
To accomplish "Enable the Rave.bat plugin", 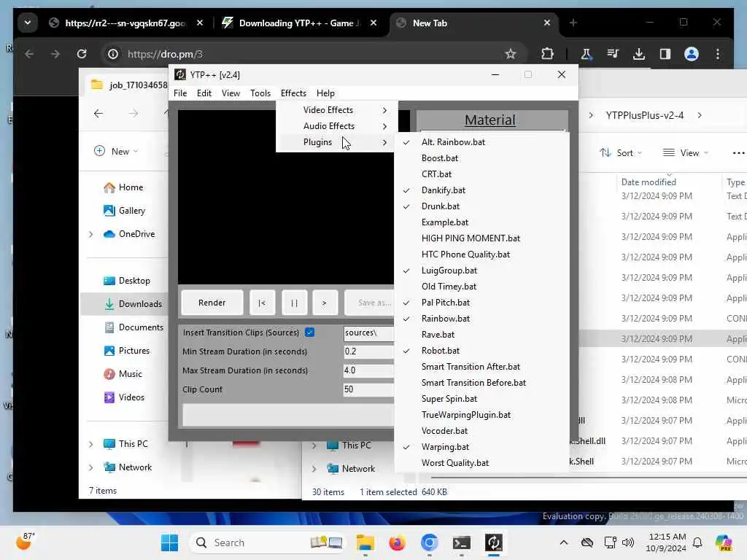I will pos(481,335).
